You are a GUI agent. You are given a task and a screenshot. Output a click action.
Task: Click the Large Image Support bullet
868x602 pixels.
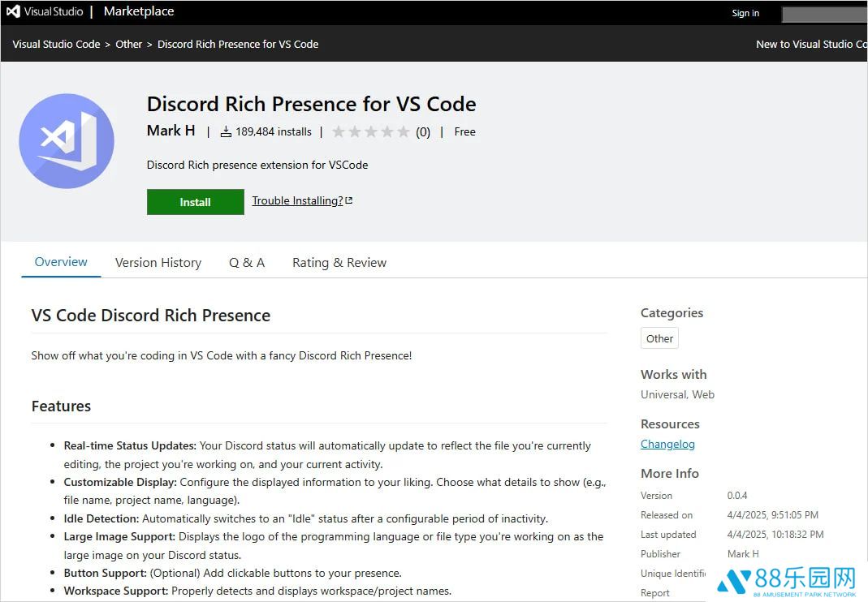[333, 545]
